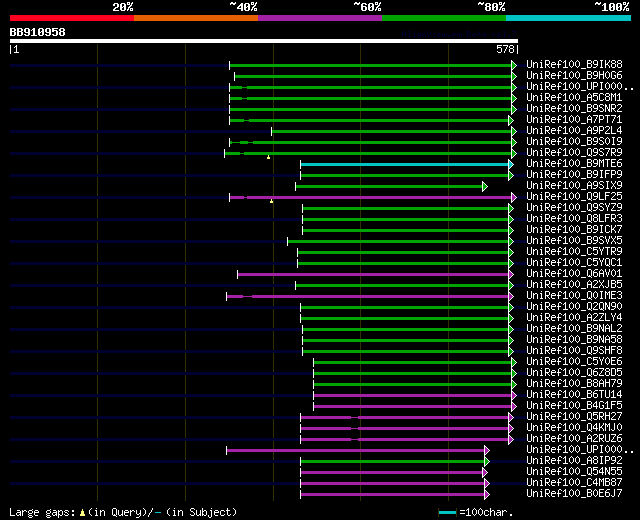Screen dimensions: 640x520
Task: Open hit UniRef100_Q9SYZ9
Action: click(x=574, y=208)
